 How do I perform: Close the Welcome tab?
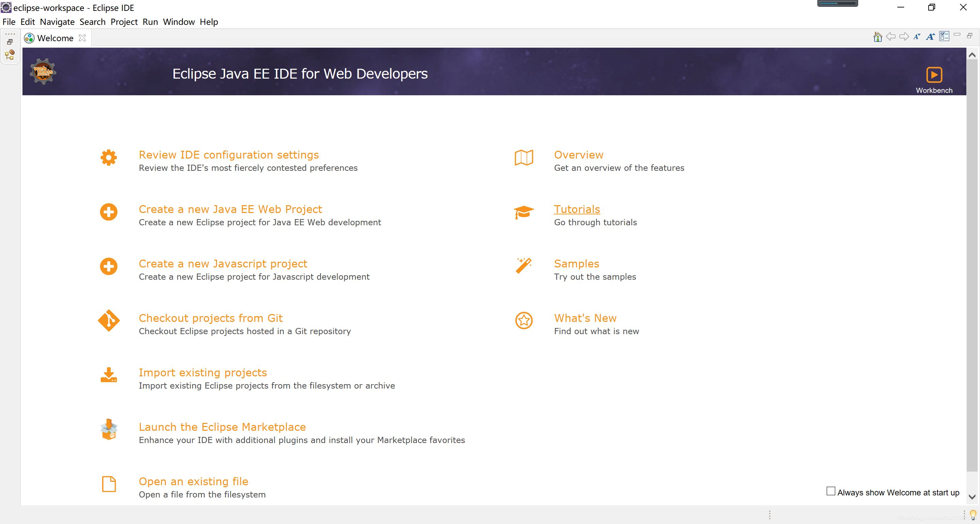(82, 38)
